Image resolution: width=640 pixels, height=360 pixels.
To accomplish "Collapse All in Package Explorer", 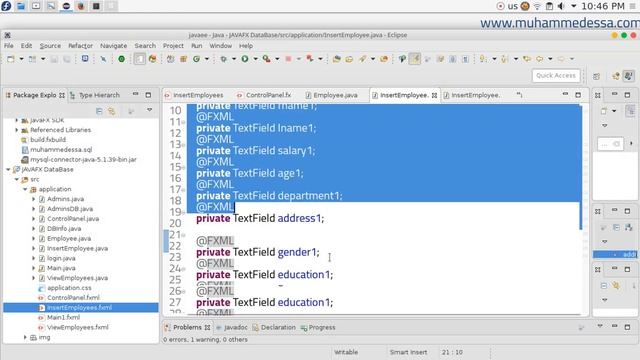I will pos(99,111).
